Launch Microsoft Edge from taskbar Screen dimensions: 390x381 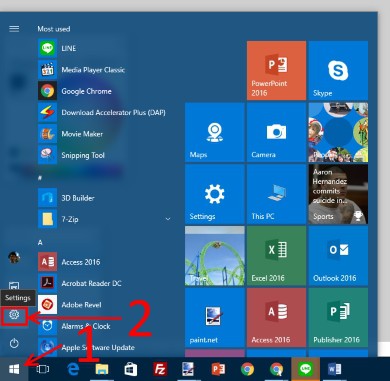[73, 369]
